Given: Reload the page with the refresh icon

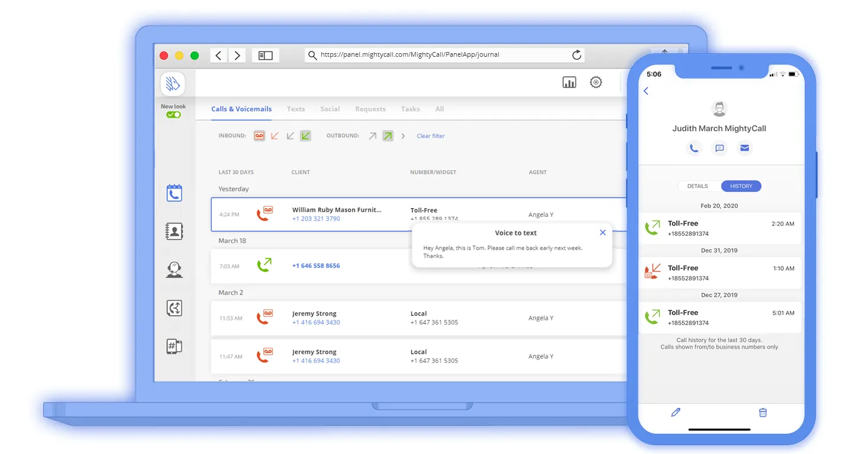Looking at the screenshot, I should tap(576, 55).
